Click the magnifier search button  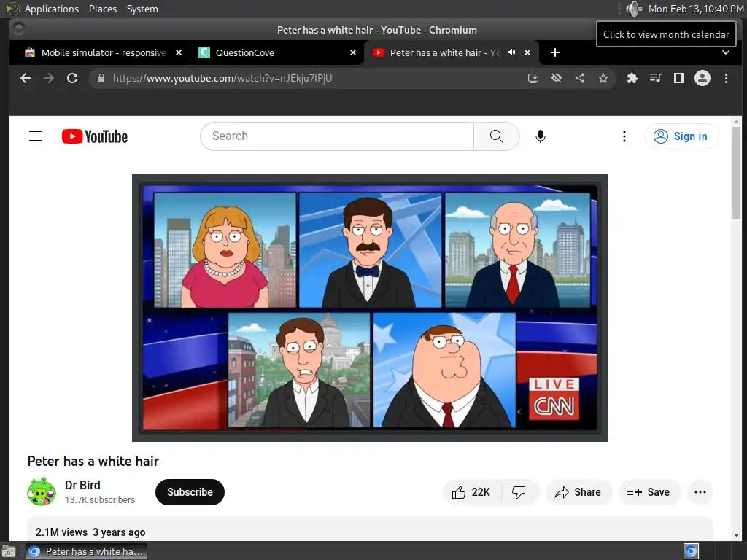pos(496,136)
